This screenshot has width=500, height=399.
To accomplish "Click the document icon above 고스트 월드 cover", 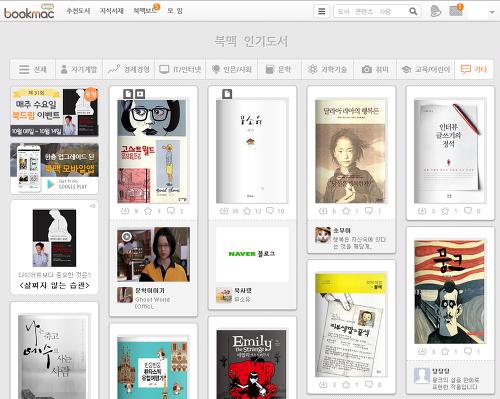I will [128, 94].
